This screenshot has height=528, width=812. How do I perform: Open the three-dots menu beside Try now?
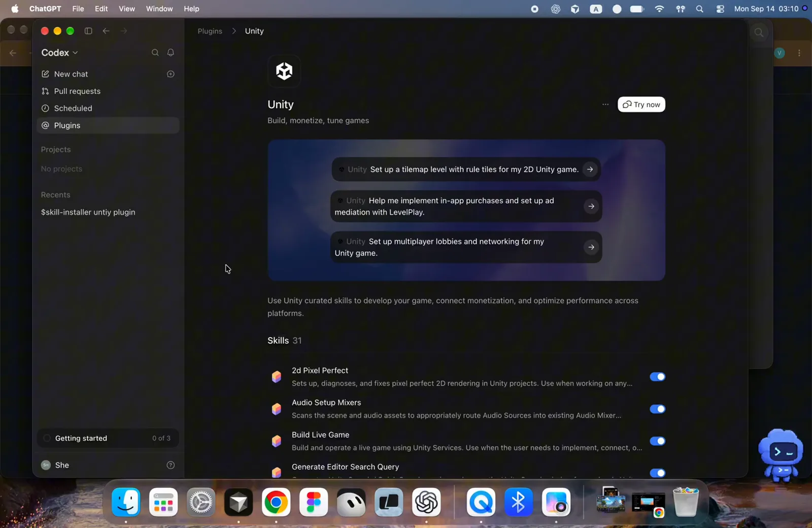[x=605, y=105]
